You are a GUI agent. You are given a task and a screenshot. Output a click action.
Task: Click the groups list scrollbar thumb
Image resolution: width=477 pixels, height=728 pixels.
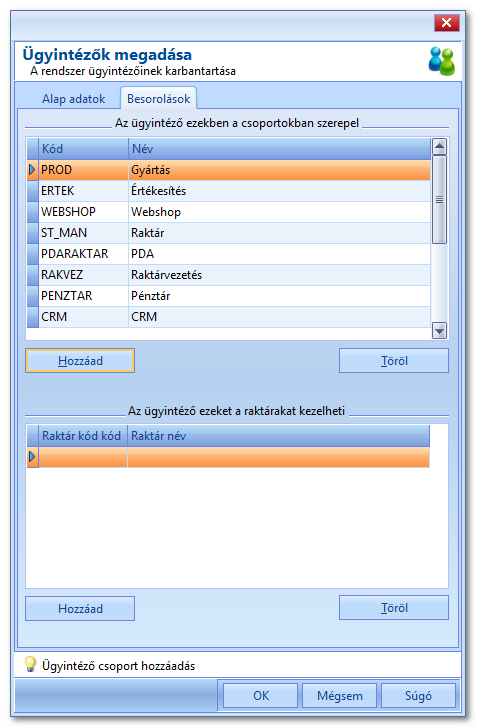(439, 200)
